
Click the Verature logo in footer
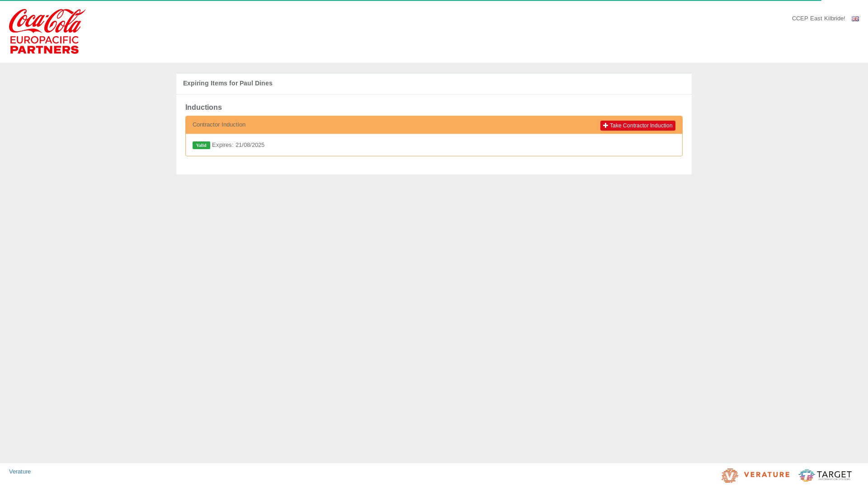point(755,475)
